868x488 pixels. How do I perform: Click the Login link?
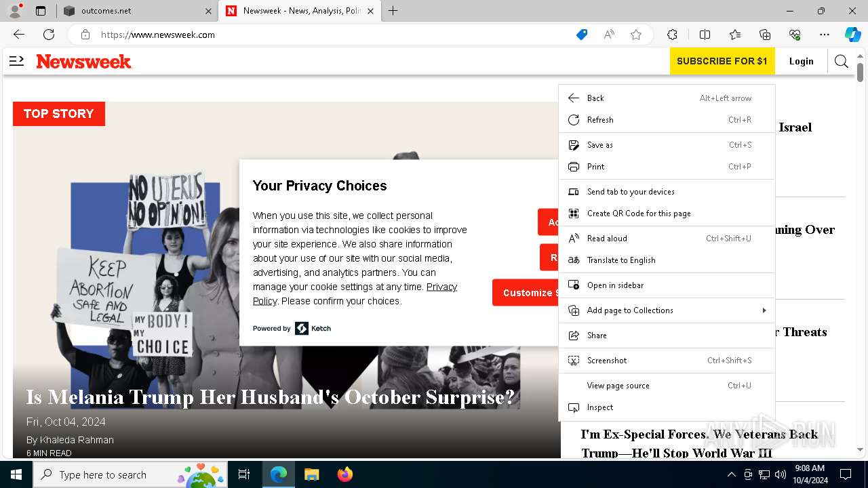click(801, 61)
